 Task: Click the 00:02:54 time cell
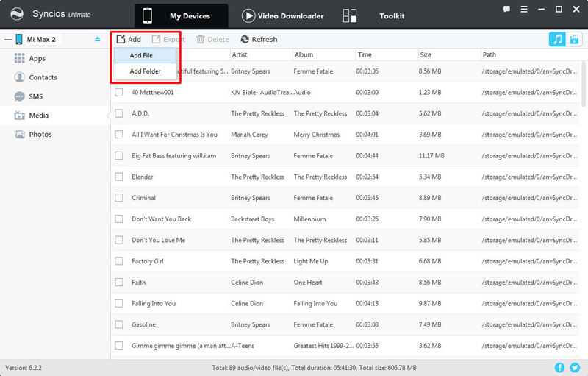(x=367, y=177)
